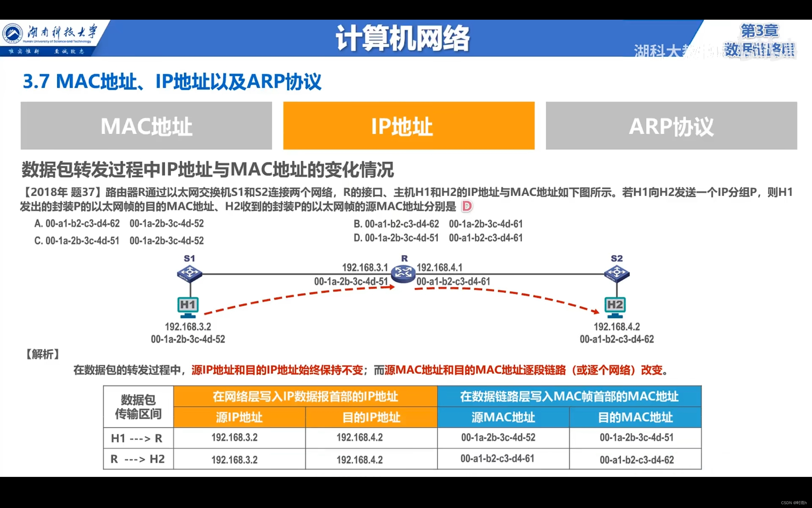The image size is (812, 508).
Task: Click the 数据包传输区间 header cell
Action: tap(138, 407)
